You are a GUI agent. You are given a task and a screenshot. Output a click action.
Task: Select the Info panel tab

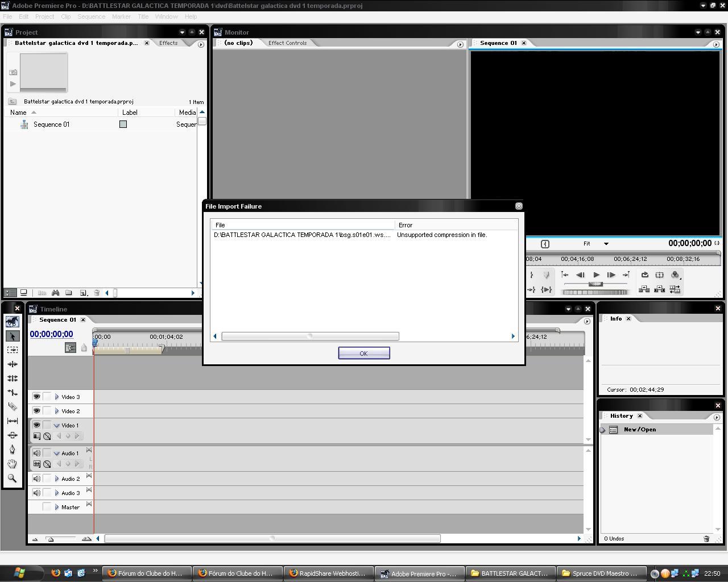click(616, 318)
